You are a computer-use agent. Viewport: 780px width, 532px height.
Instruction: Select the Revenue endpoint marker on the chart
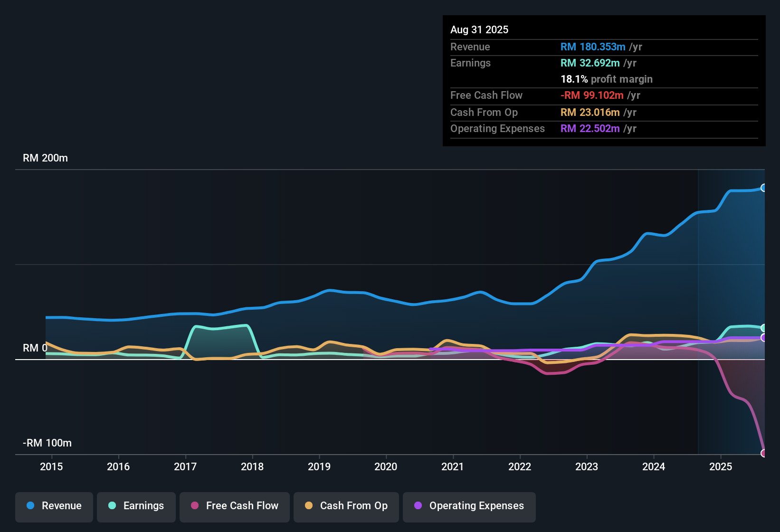click(x=763, y=188)
